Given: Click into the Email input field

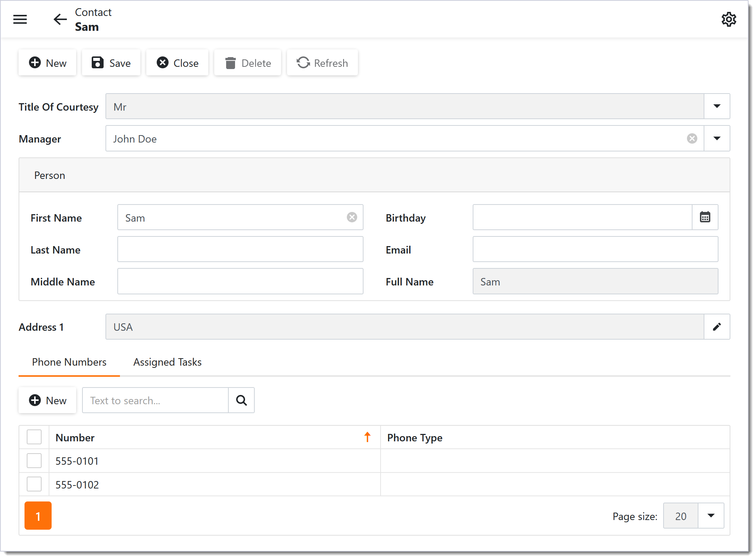Looking at the screenshot, I should [595, 250].
